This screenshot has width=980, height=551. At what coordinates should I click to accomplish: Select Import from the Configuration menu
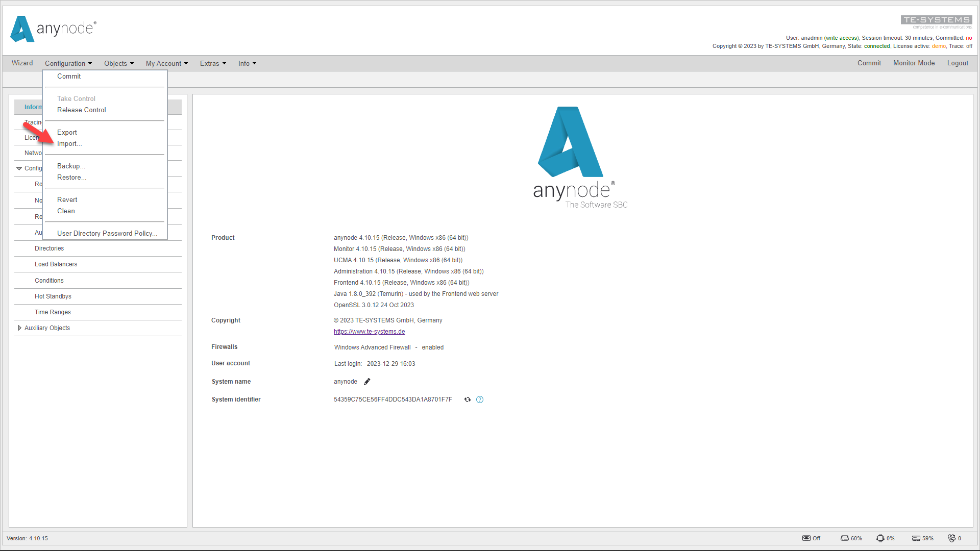(x=69, y=143)
